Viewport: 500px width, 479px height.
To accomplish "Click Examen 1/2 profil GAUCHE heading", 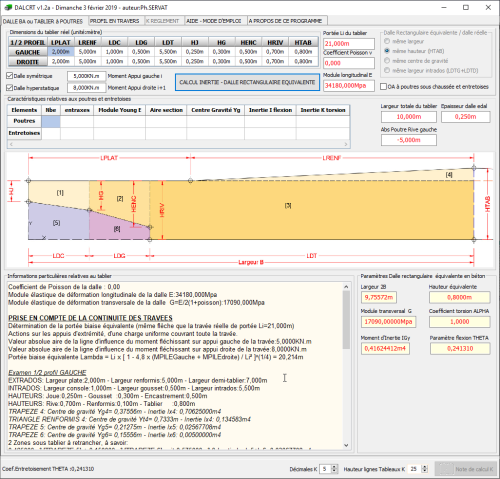I will click(x=47, y=372).
